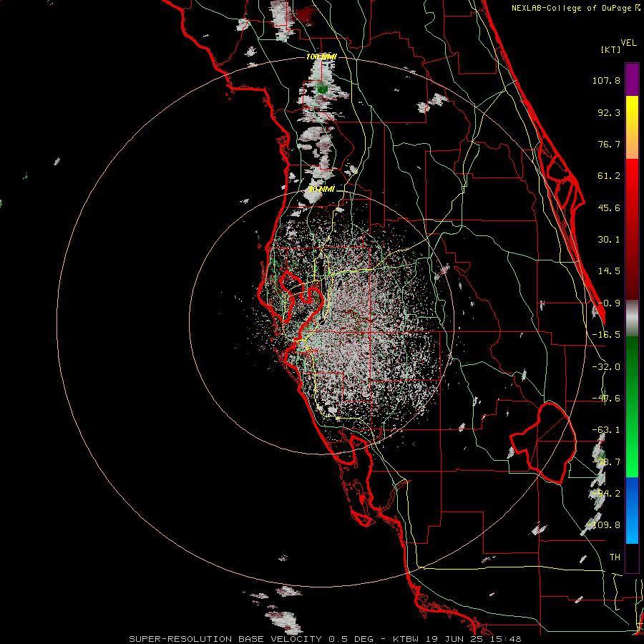The image size is (644, 644).
Task: Click the [KT] units label
Action: point(611,49)
